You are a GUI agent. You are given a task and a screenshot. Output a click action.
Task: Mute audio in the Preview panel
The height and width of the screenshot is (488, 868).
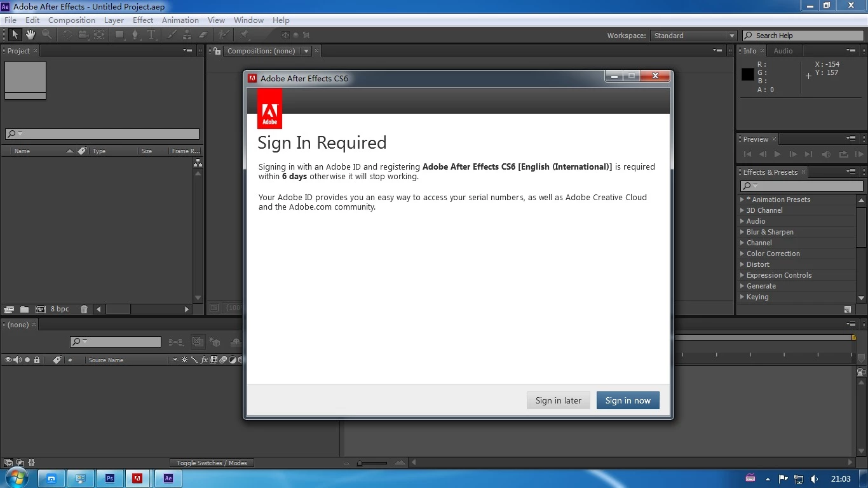826,154
